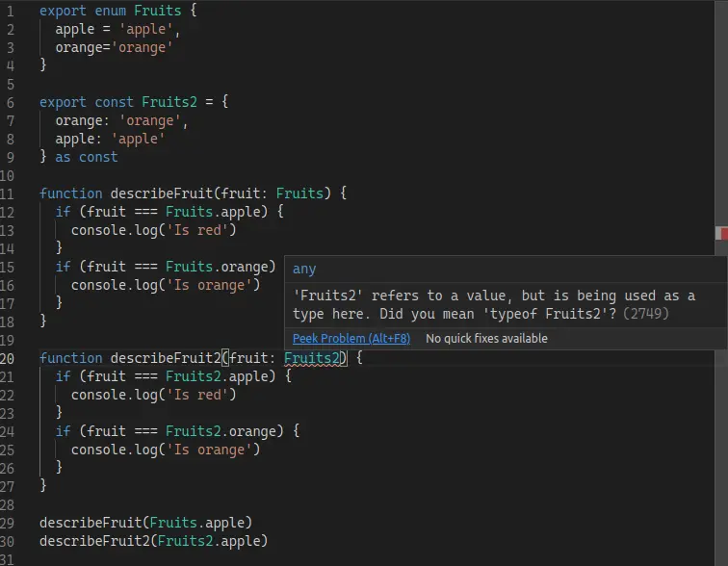Click the red error marker in scrollbar
Image resolution: width=728 pixels, height=566 pixels.
[x=722, y=233]
